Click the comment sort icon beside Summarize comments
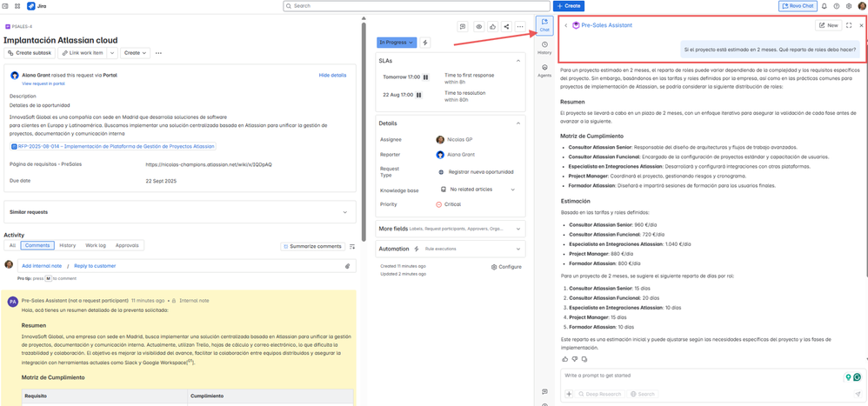Viewport: 868px width, 406px height. point(351,246)
